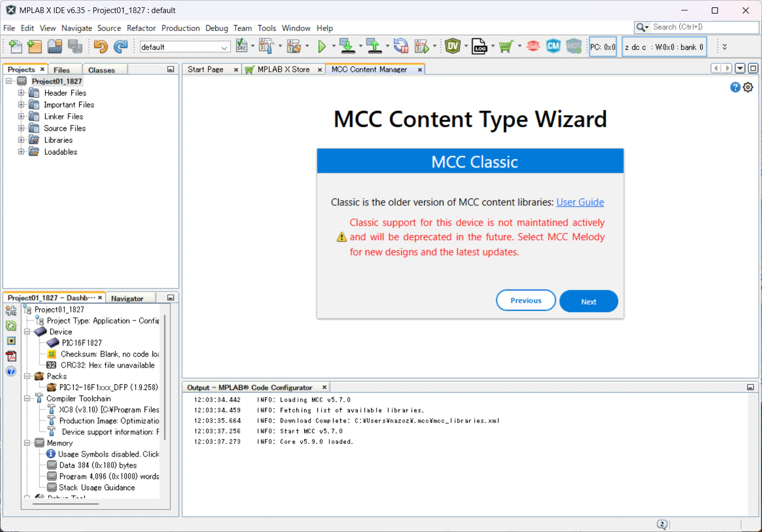
Task: Click the Redo arrow icon
Action: (120, 47)
